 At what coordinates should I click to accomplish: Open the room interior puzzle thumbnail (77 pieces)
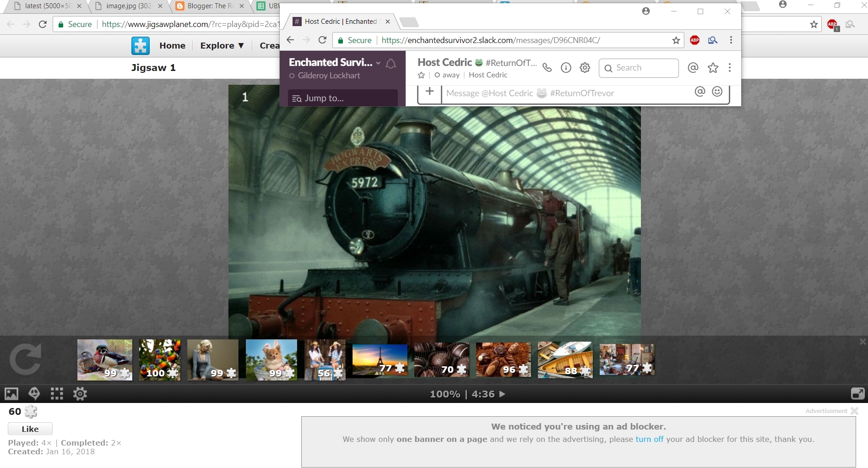point(627,360)
